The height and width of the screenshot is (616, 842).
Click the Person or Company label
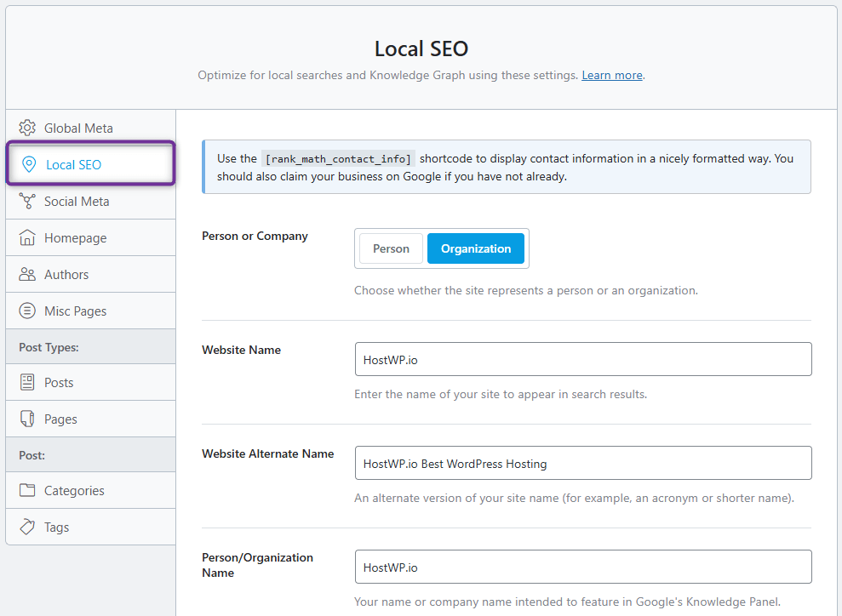pyautogui.click(x=255, y=236)
